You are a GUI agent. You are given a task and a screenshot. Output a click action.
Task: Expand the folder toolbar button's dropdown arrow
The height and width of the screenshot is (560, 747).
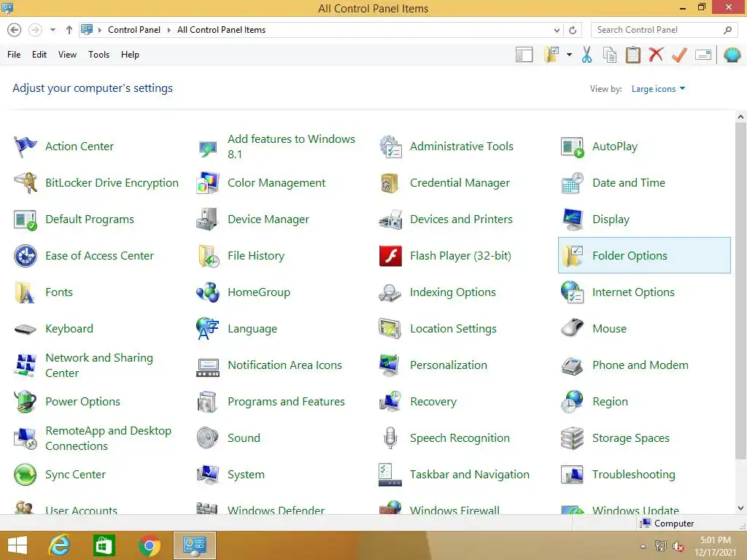pos(569,55)
